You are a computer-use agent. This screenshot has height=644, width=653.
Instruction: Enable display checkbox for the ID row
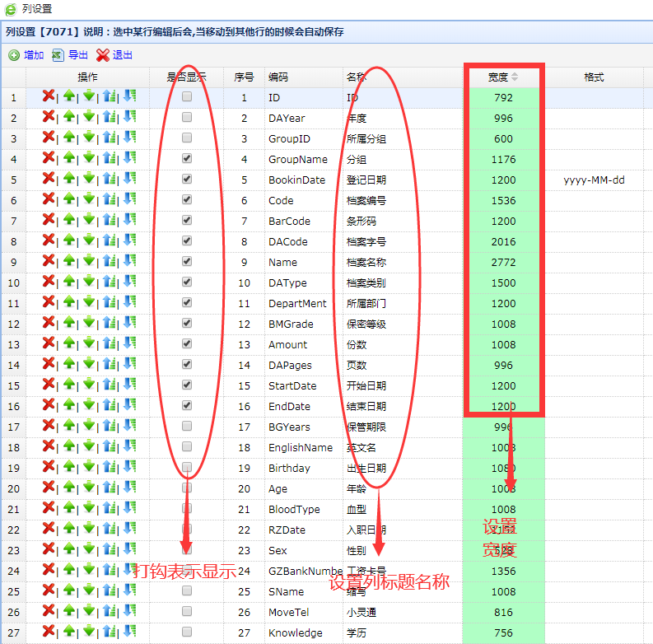coord(187,97)
